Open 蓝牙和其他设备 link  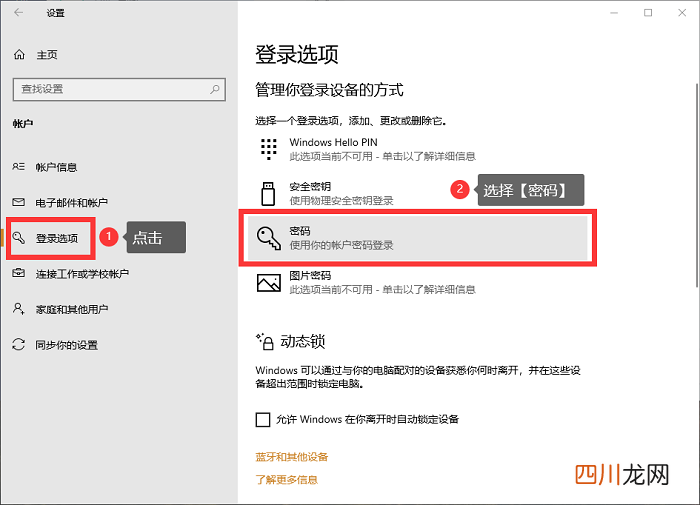coord(292,457)
